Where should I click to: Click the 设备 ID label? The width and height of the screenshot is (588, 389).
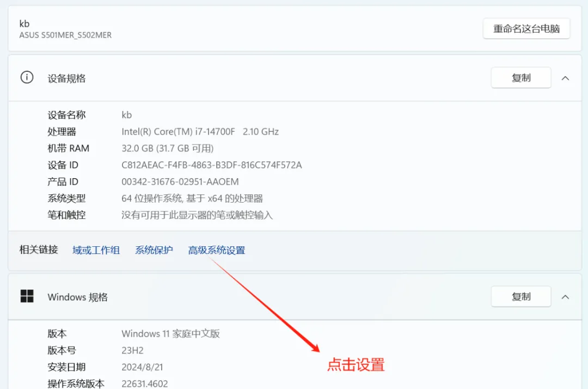[63, 165]
